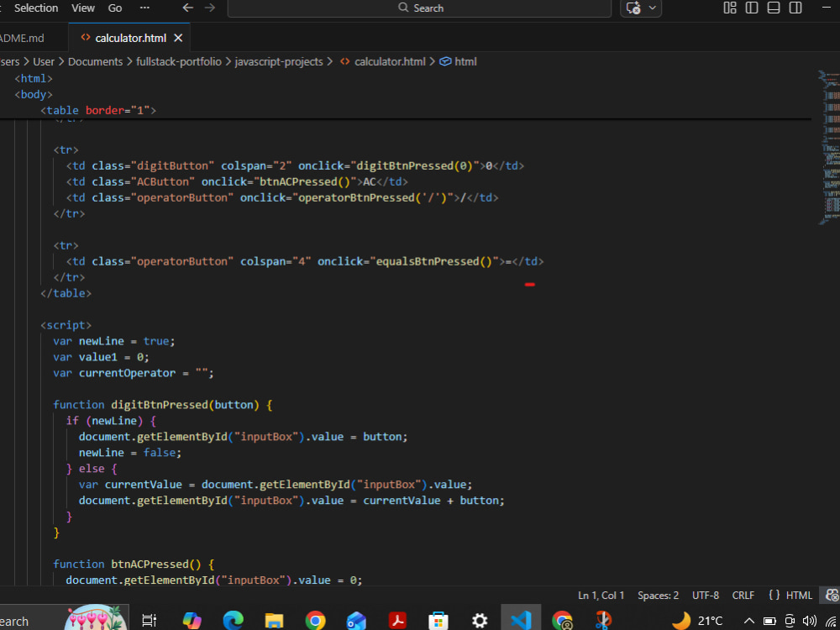Screen dimensions: 840x630
Task: Open Ln 1, Col 1 go-to-line indicator
Action: click(x=601, y=596)
